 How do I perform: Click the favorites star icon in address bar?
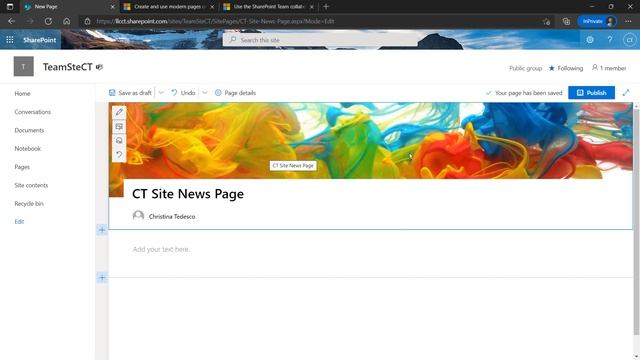547,21
